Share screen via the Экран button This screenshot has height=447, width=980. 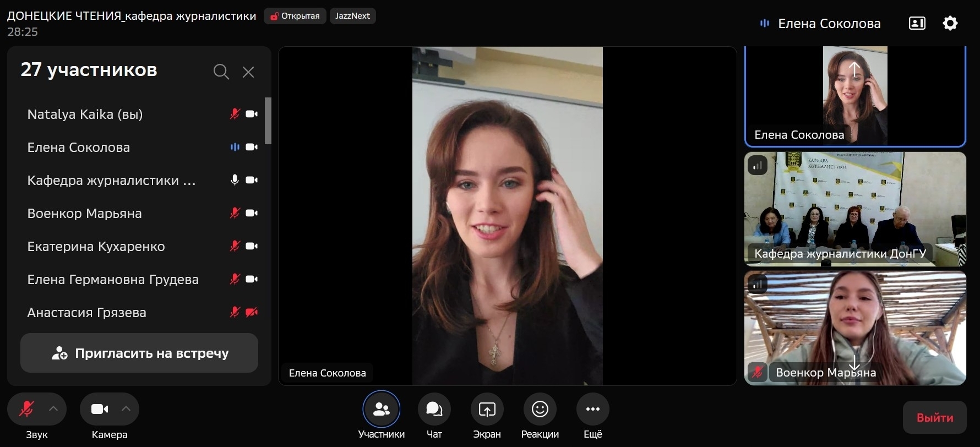[x=487, y=409]
